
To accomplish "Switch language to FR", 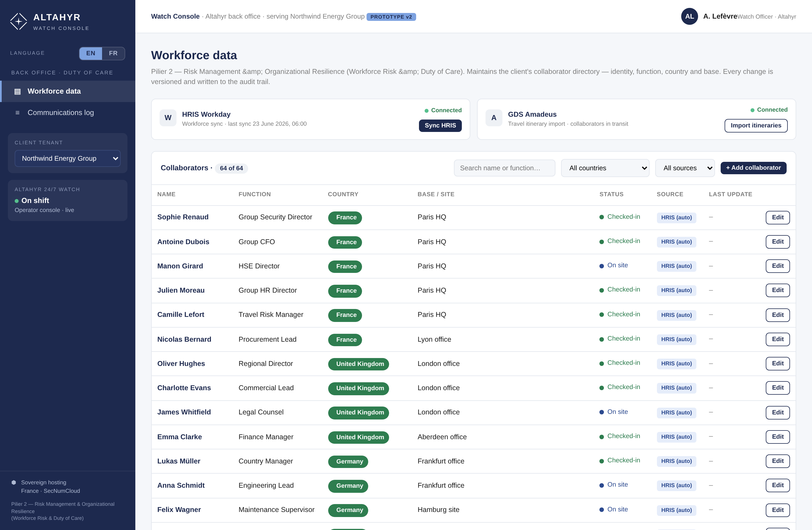I will click(x=113, y=53).
